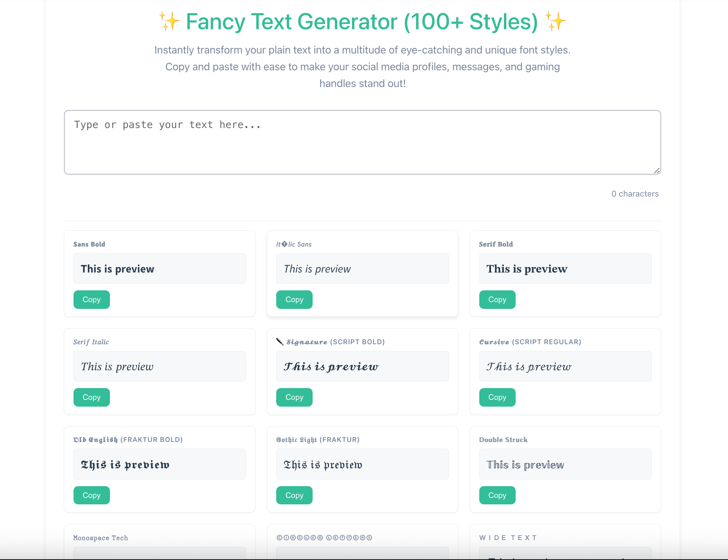Click the 'Monospace Tech' style label

tap(100, 538)
